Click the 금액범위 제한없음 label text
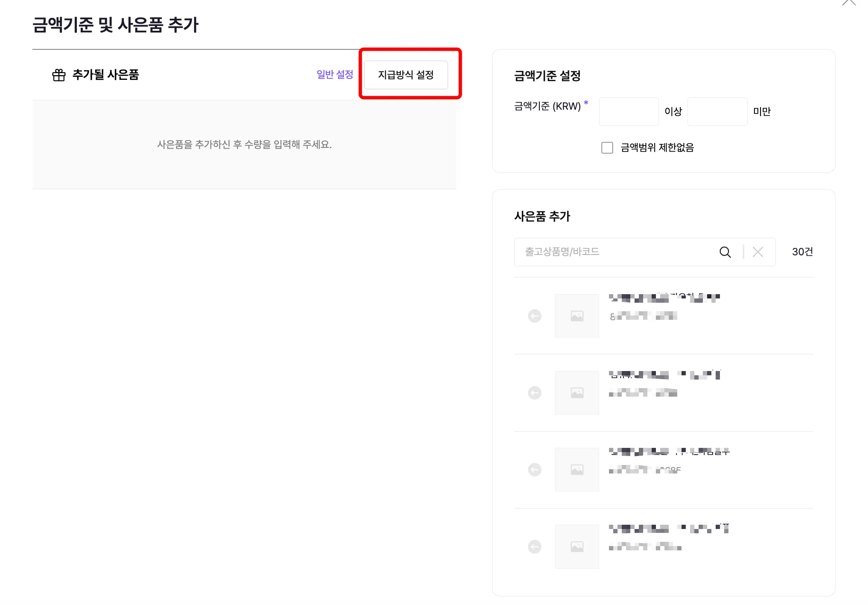The image size is (868, 605). (657, 148)
